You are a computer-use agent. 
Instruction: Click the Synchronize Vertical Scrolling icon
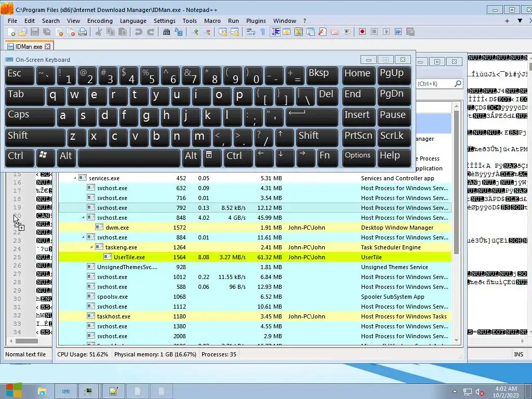click(223, 32)
